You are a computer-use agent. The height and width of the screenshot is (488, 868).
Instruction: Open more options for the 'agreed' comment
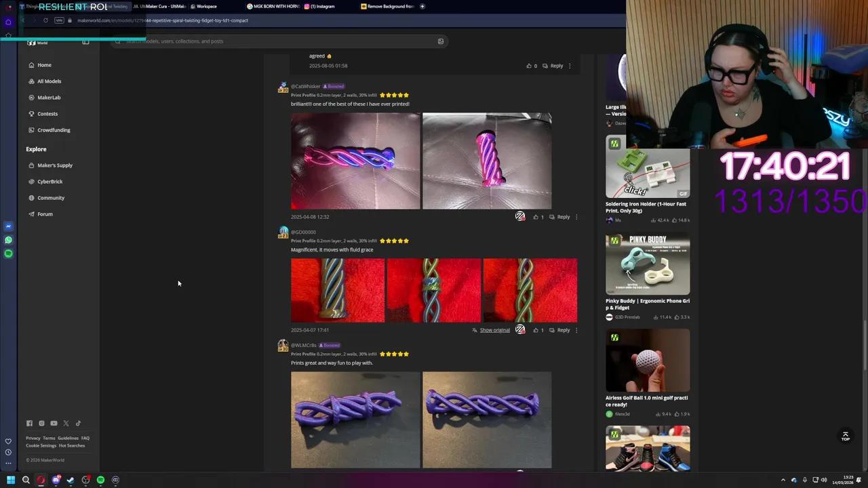click(x=569, y=65)
